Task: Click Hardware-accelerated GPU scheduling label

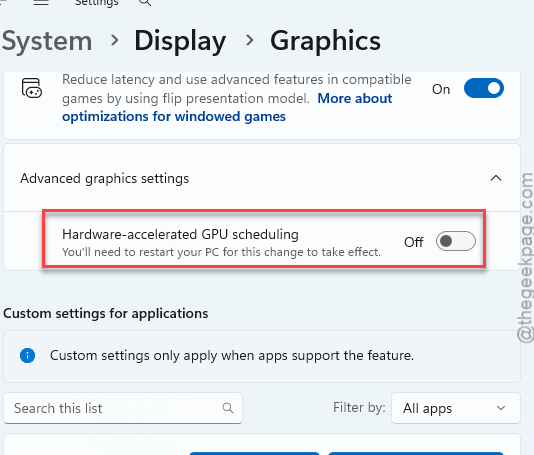Action: pos(180,234)
